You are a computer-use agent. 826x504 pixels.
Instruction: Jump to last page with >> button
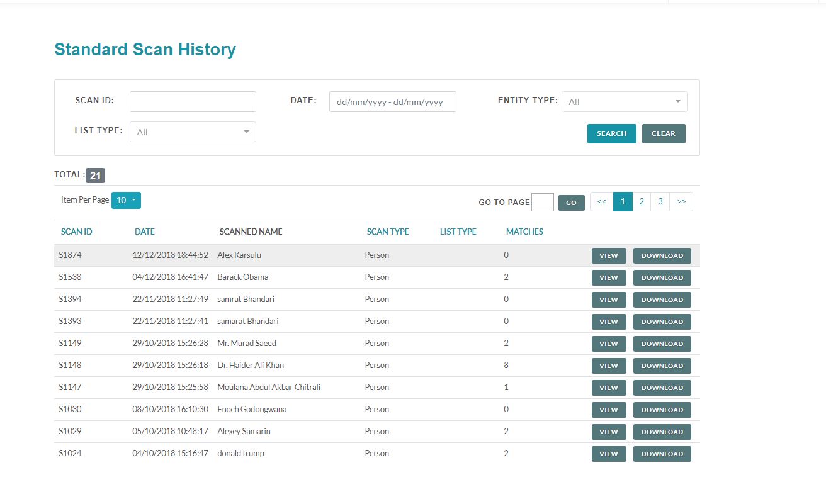[x=681, y=202]
